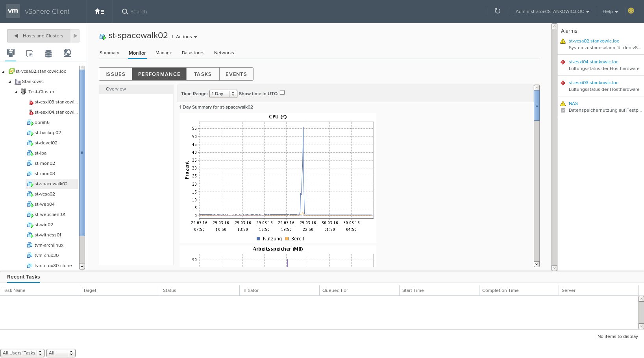Collapse the Test-Cluster node
This screenshot has height=358, width=644.
(x=16, y=92)
